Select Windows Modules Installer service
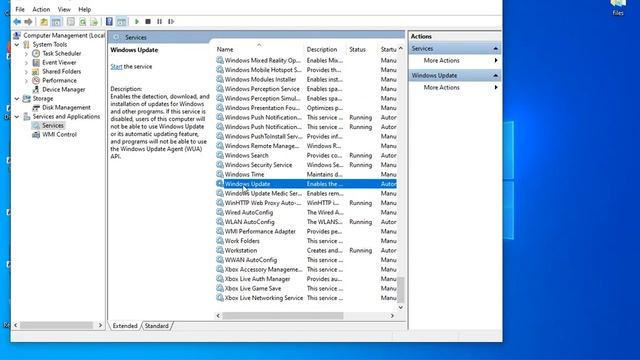 [x=306, y=80]
